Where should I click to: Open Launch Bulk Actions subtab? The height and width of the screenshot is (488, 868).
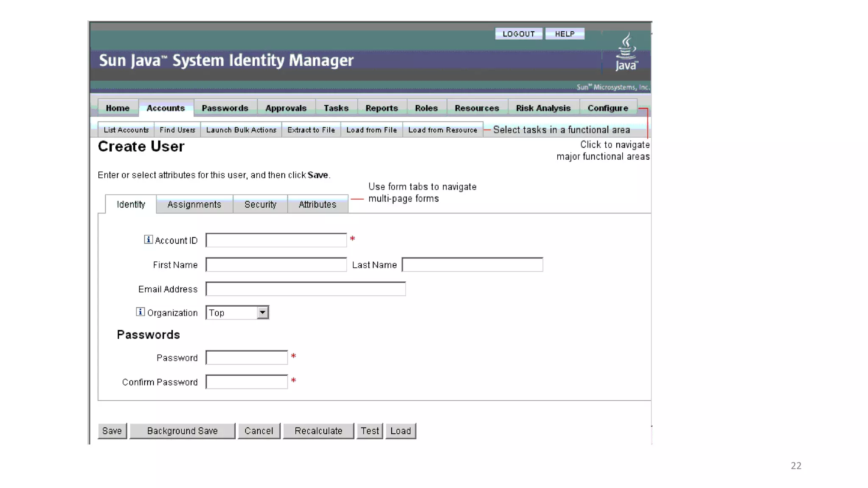click(241, 130)
